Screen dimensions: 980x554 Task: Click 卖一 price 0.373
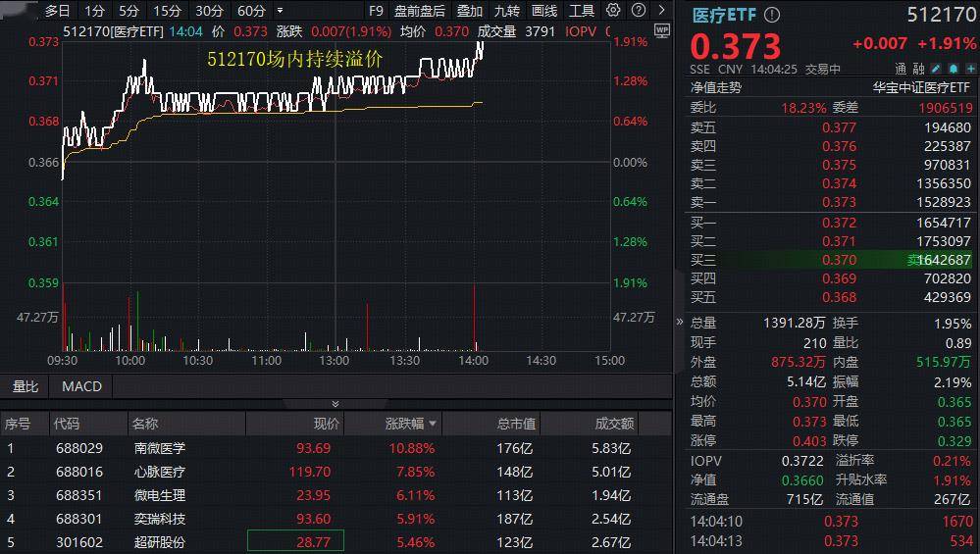coord(839,202)
